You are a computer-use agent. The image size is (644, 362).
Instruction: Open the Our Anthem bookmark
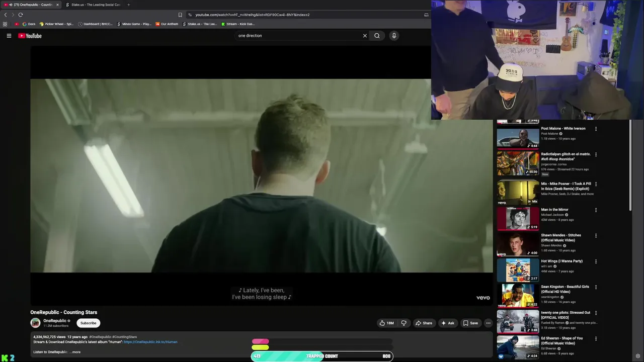tap(167, 24)
